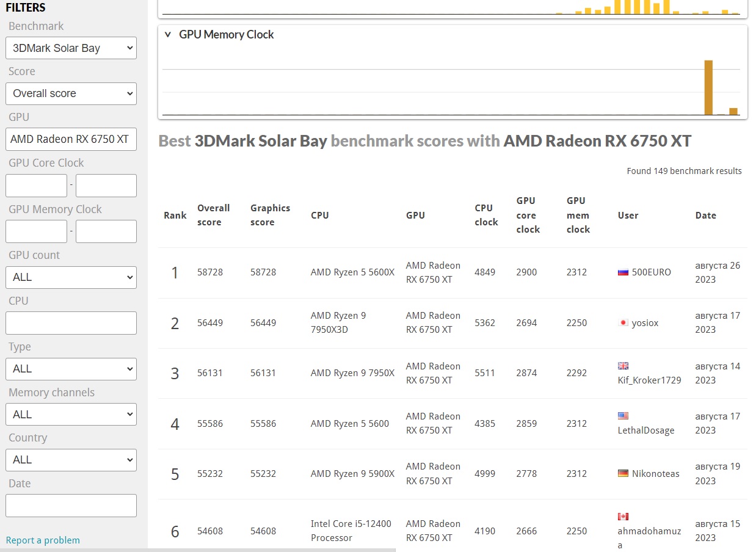Open the Country filter dropdown
This screenshot has width=756, height=552.
pyautogui.click(x=71, y=460)
